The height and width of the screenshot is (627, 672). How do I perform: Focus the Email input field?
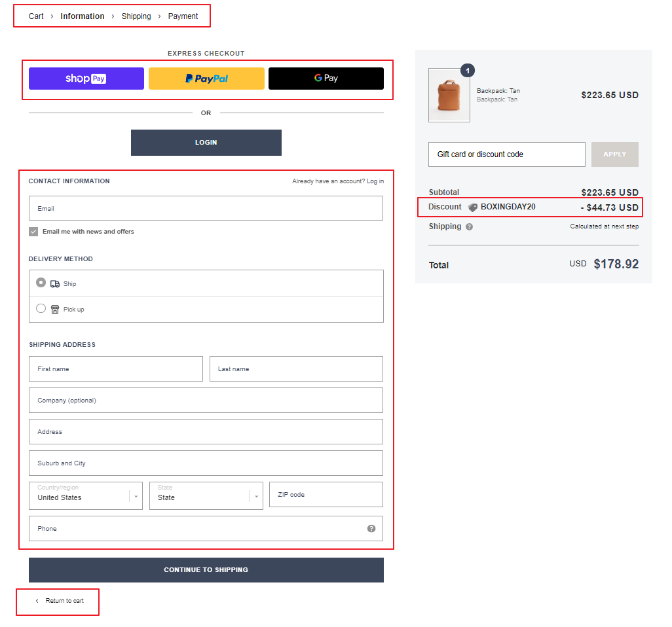pyautogui.click(x=206, y=208)
